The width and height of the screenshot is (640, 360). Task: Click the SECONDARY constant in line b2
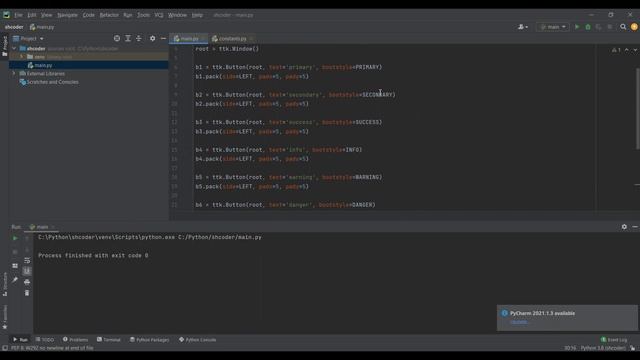tap(378, 95)
